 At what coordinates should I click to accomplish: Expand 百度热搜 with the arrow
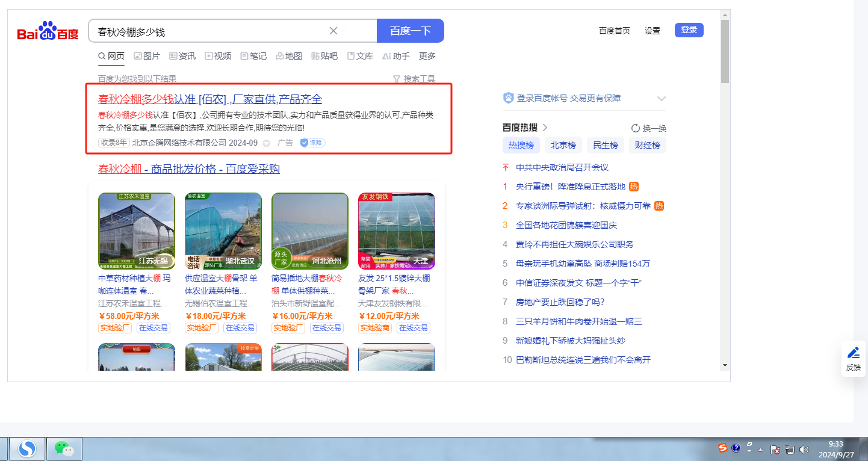pyautogui.click(x=545, y=128)
